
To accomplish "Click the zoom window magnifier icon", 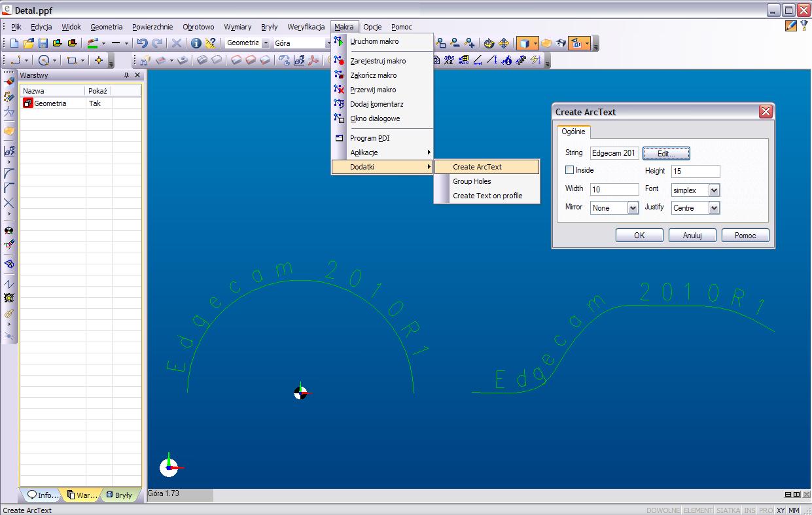I will [x=441, y=43].
